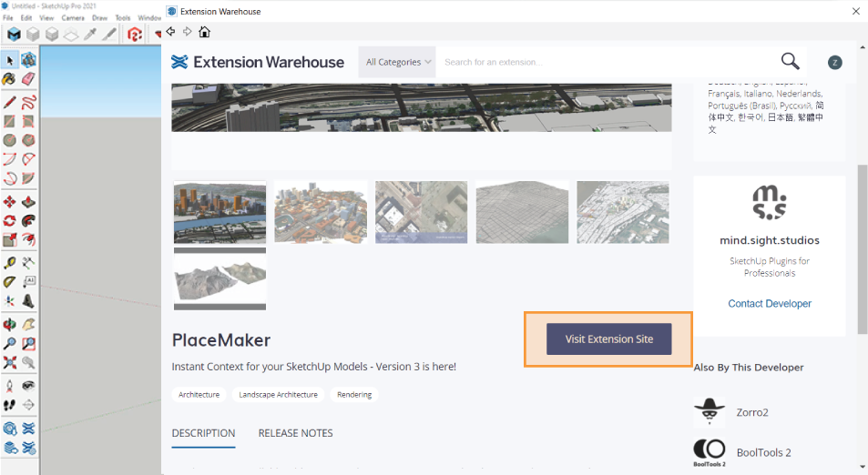The width and height of the screenshot is (868, 475).
Task: Close the Extension Warehouse window
Action: pyautogui.click(x=856, y=11)
